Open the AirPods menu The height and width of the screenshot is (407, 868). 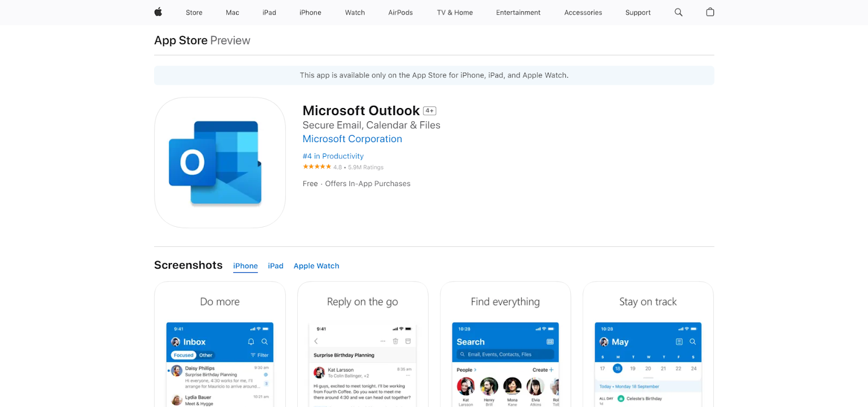pyautogui.click(x=400, y=12)
